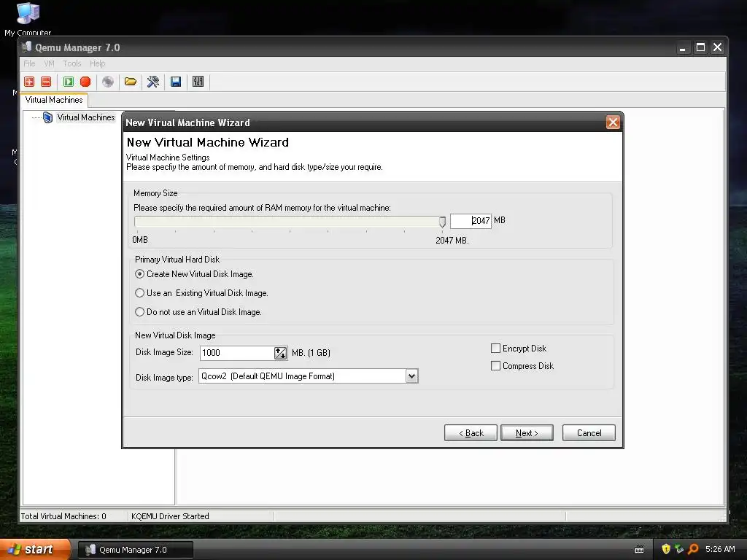The height and width of the screenshot is (560, 747).
Task: Click the grey disc toolbar icon
Action: [108, 82]
